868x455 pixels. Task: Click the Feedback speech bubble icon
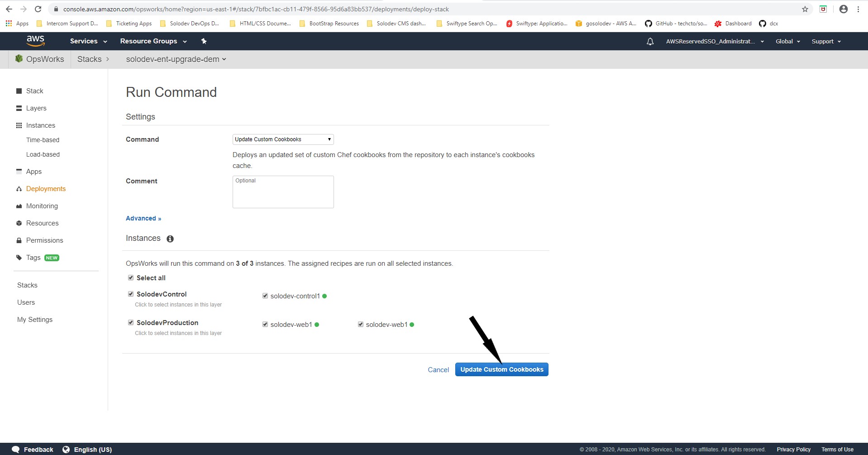tap(16, 450)
